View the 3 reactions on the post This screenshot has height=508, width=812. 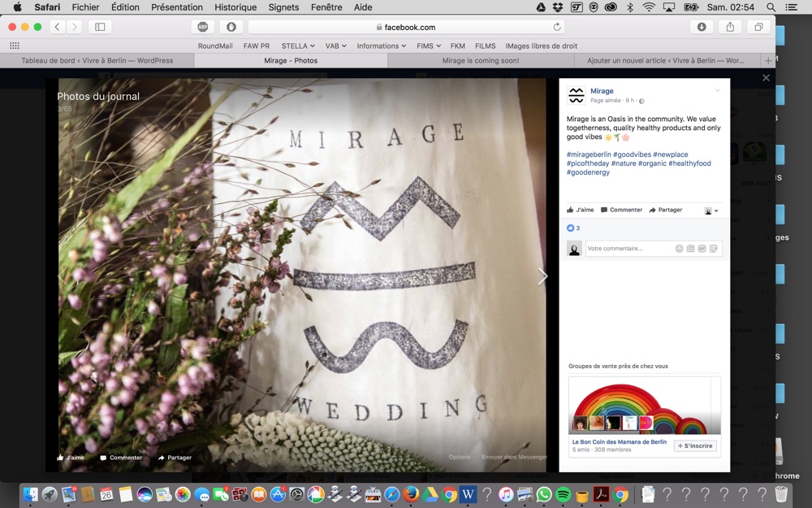(573, 228)
